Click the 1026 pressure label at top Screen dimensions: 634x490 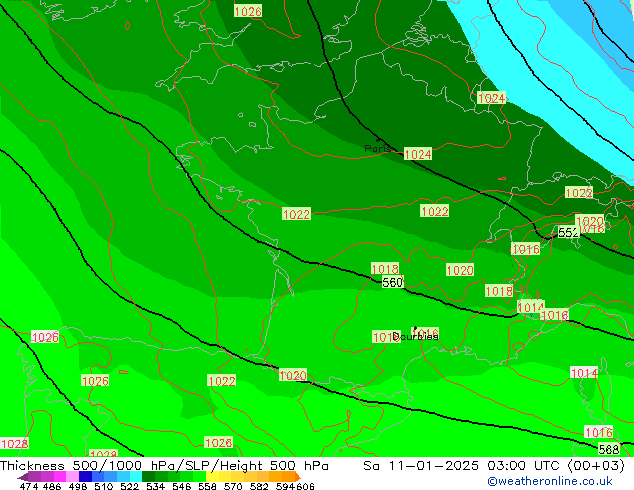pyautogui.click(x=248, y=12)
